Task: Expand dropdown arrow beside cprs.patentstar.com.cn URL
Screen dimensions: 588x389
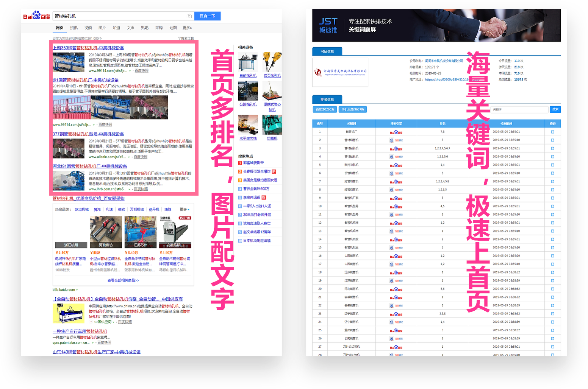Action: (92, 343)
